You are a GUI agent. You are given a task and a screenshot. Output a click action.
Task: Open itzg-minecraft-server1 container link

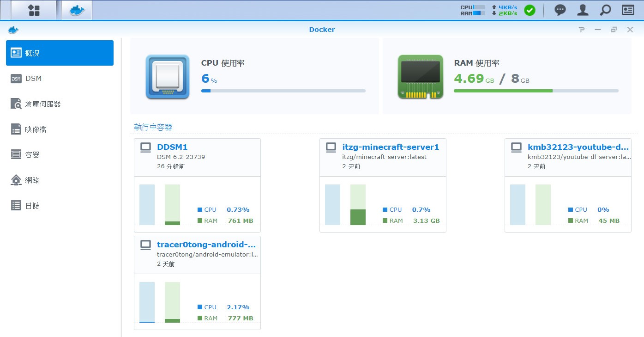pos(391,147)
